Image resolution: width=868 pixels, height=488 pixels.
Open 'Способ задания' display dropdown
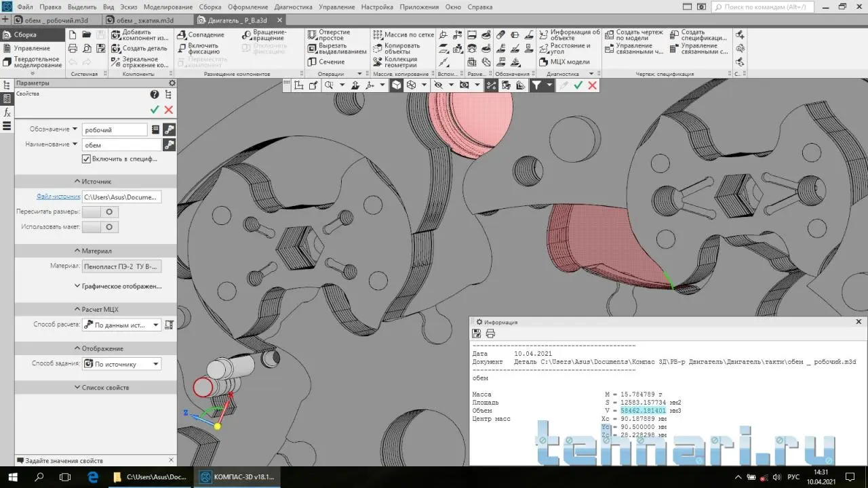pyautogui.click(x=121, y=364)
